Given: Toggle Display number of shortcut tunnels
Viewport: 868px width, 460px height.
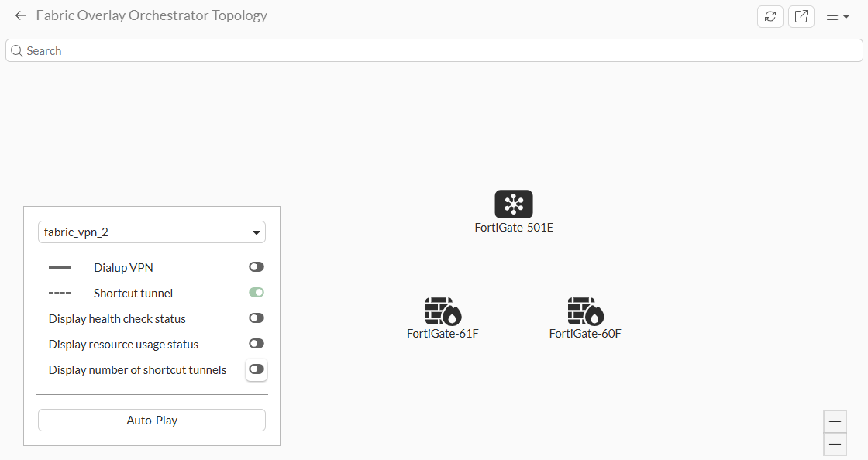Looking at the screenshot, I should point(257,369).
